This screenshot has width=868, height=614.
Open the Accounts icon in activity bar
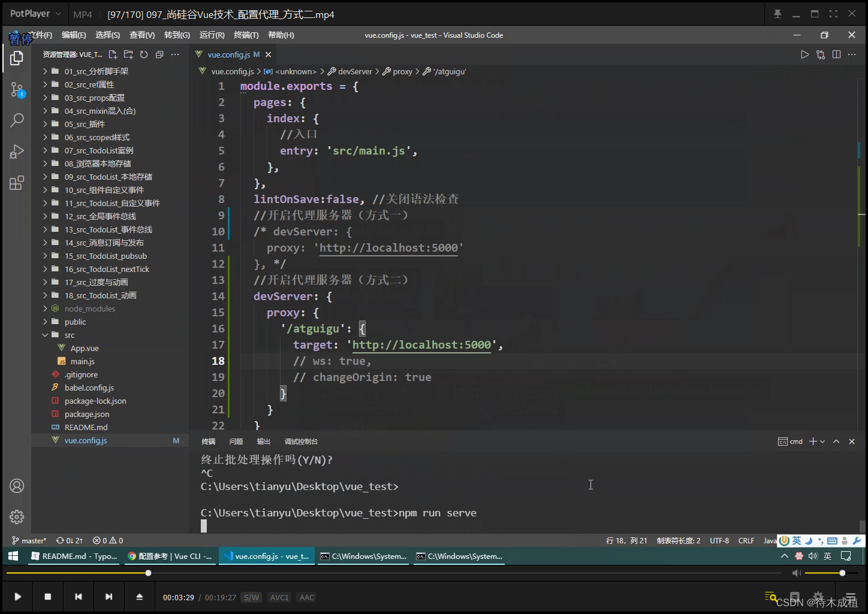pyautogui.click(x=17, y=486)
